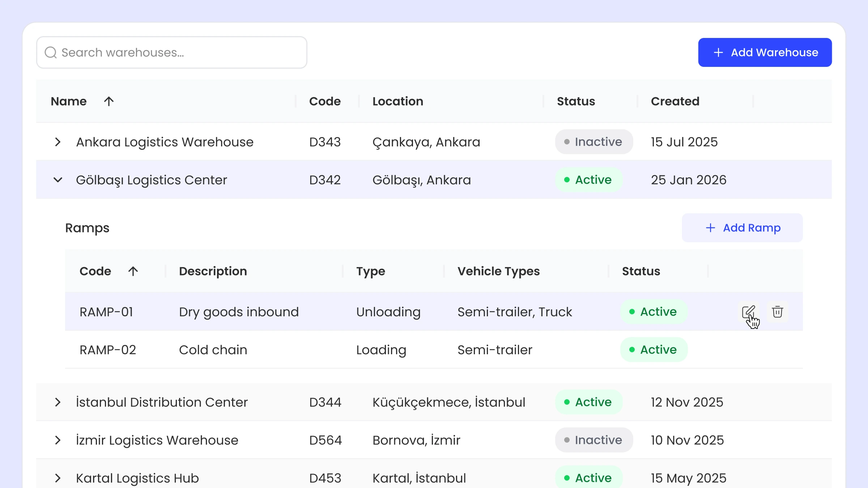This screenshot has width=868, height=488.
Task: Select Dry goods inbound description
Action: pyautogui.click(x=239, y=312)
